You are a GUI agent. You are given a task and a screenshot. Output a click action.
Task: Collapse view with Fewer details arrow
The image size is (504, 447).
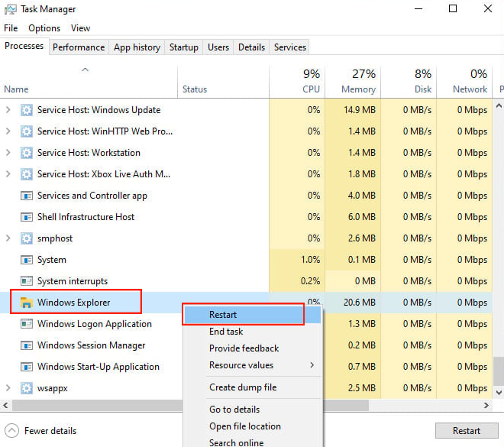pos(12,430)
